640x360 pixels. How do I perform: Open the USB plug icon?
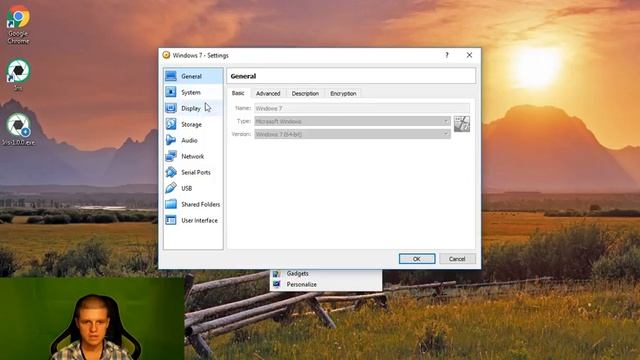[x=171, y=188]
